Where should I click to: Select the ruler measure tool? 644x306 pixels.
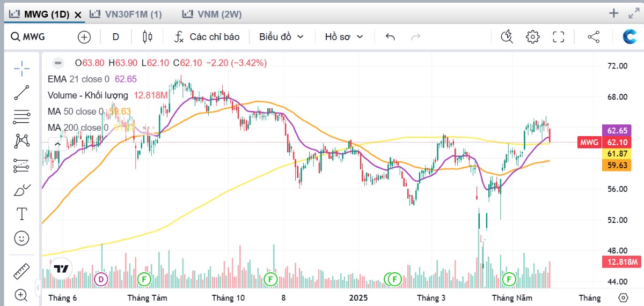pos(21,271)
